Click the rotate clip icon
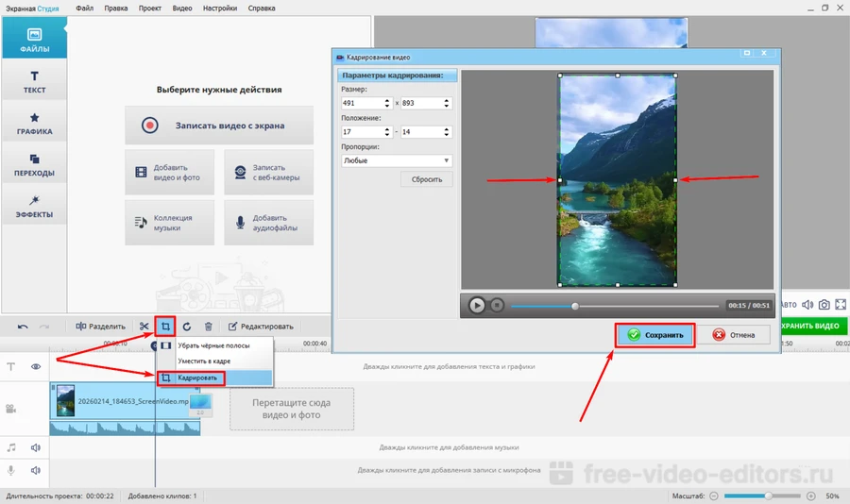The image size is (850, 504). tap(187, 327)
